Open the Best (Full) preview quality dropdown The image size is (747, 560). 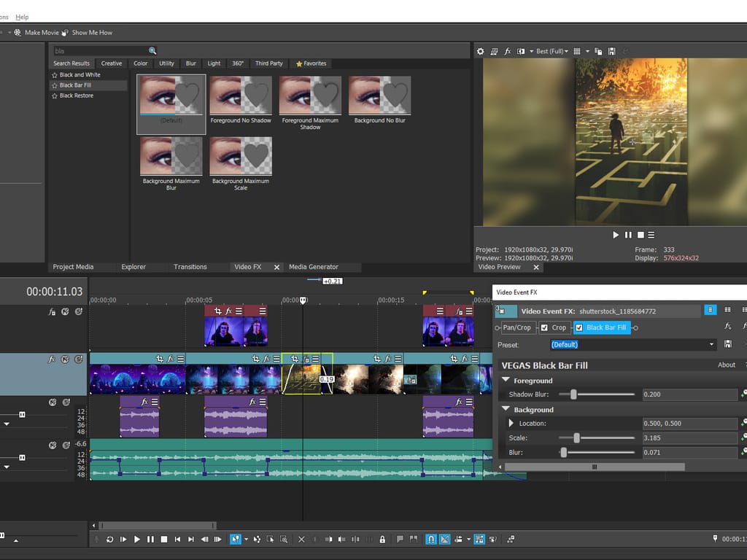(x=550, y=52)
